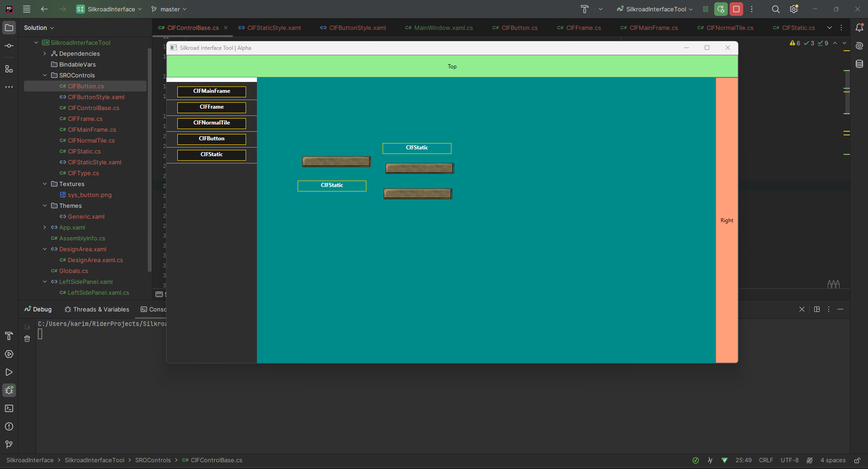Click CIFButton button in left panel
Screen dimensions: 868x469
212,139
